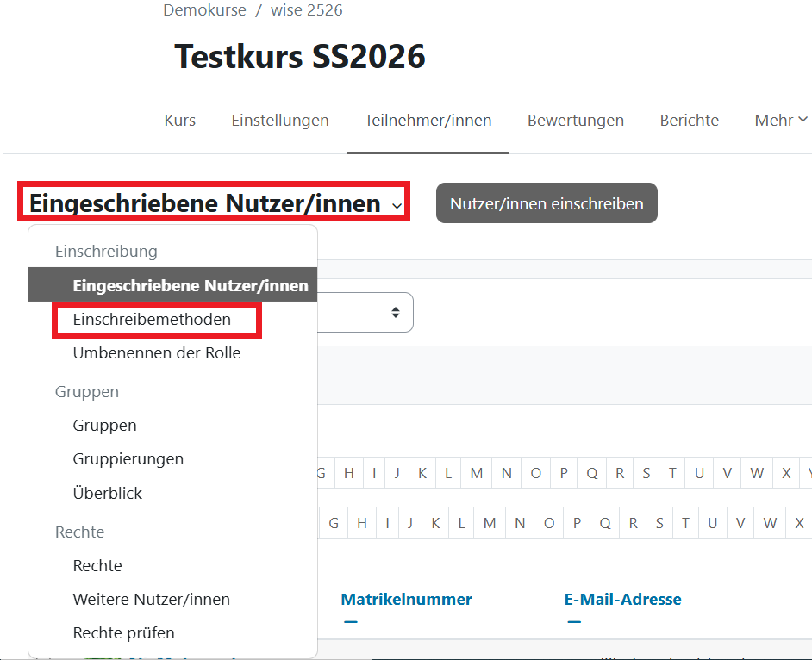Click the "Nutzer/innen einschreiben" button

[x=547, y=202]
